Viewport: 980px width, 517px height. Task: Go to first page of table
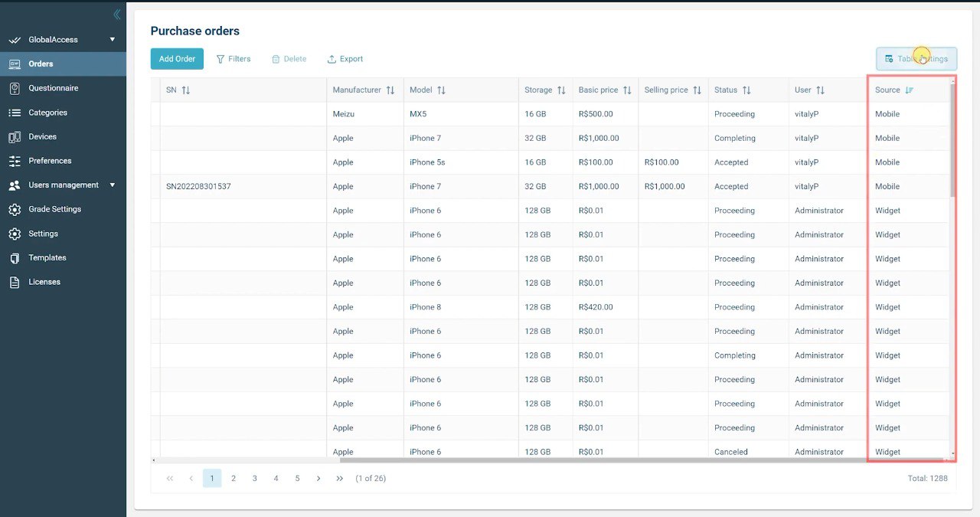[x=170, y=479]
